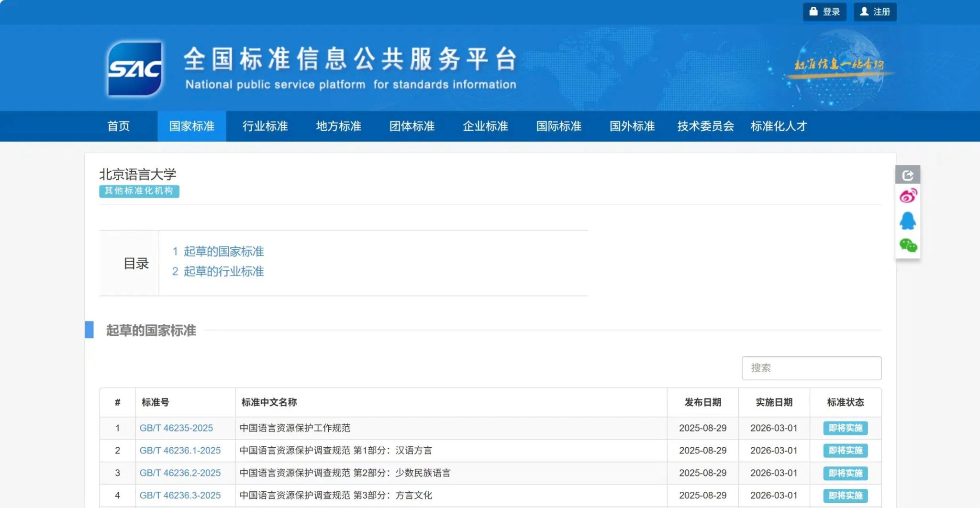This screenshot has width=980, height=508.
Task: Click the 其他标准化机构 tag label
Action: (x=139, y=191)
